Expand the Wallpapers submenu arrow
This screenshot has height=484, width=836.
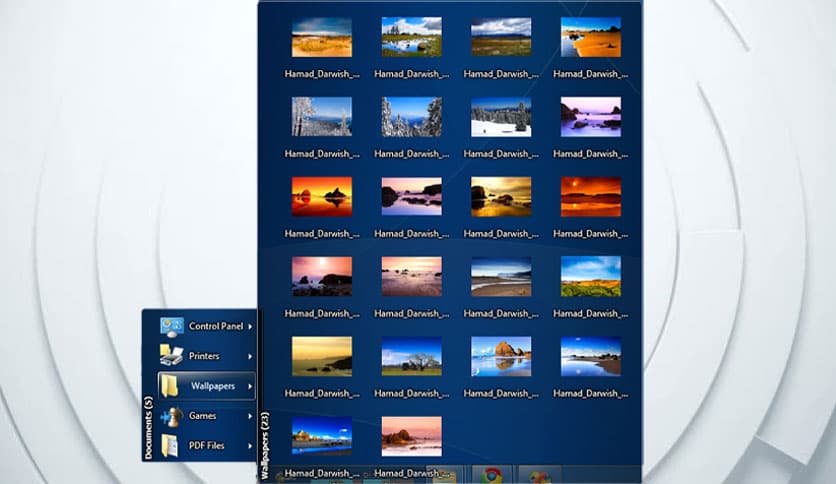(250, 386)
